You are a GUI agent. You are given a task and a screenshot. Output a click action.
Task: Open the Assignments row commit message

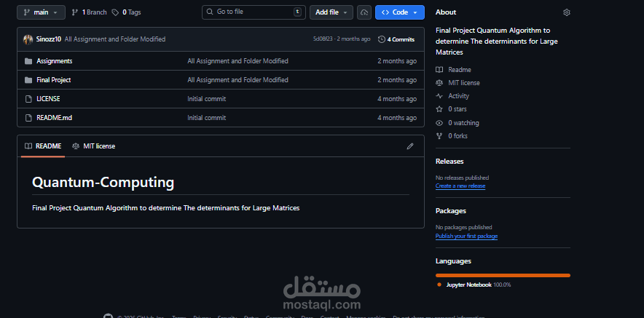pos(237,60)
